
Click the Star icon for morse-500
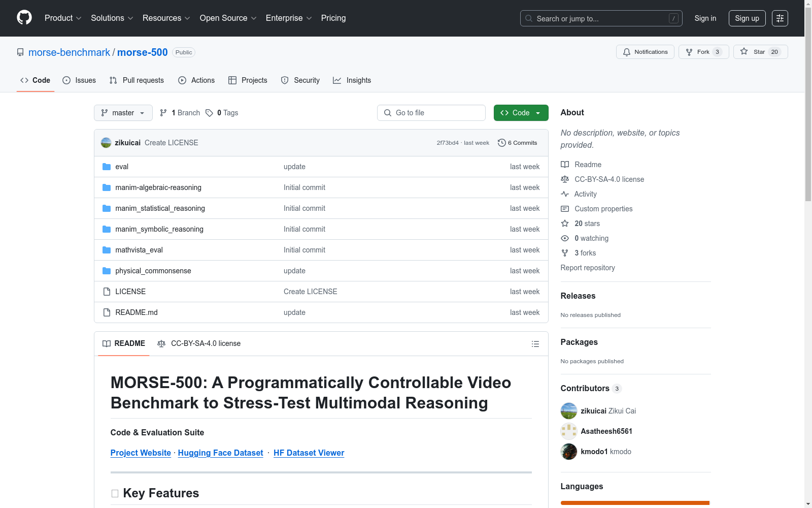point(744,52)
